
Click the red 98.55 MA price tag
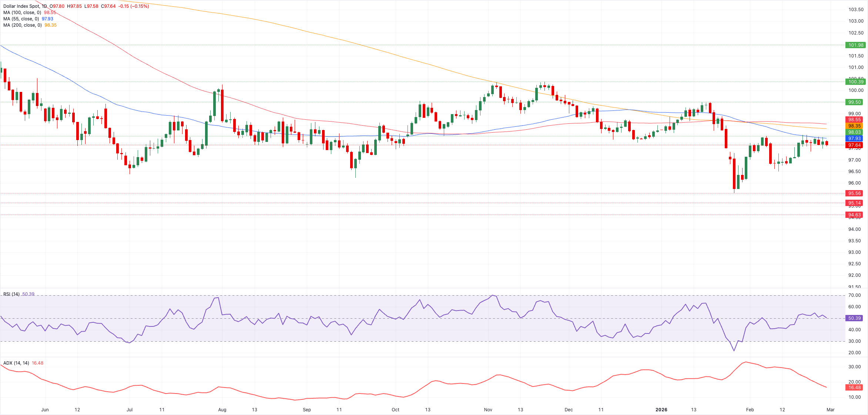[855, 120]
